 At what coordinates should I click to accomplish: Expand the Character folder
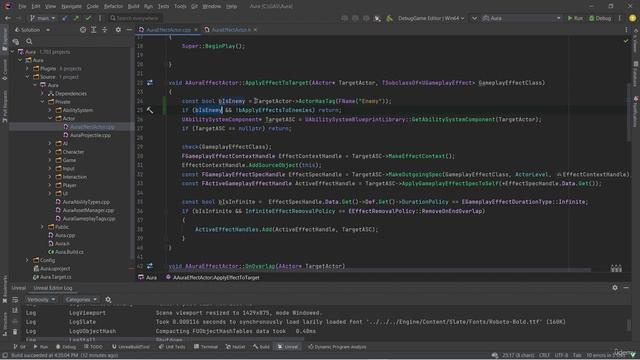tap(50, 152)
